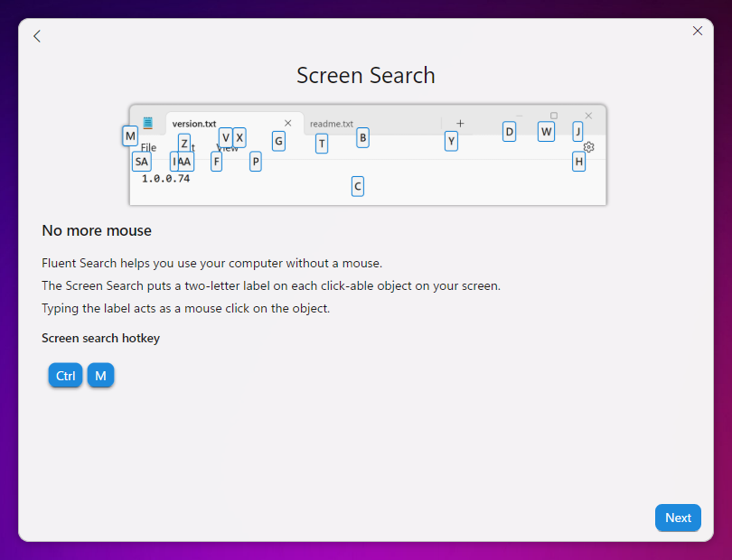
Task: Go back with the left arrow icon
Action: click(x=37, y=36)
